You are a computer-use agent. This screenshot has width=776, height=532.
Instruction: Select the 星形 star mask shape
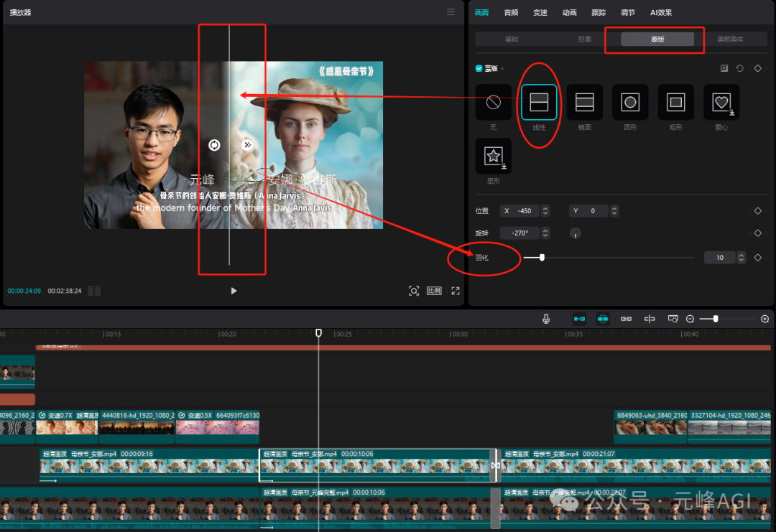click(x=494, y=157)
